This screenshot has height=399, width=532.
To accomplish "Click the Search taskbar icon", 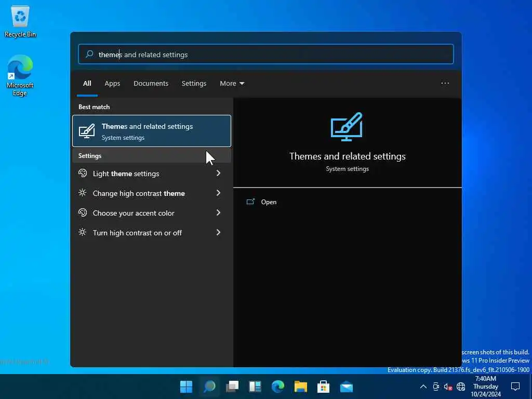I will pyautogui.click(x=209, y=387).
